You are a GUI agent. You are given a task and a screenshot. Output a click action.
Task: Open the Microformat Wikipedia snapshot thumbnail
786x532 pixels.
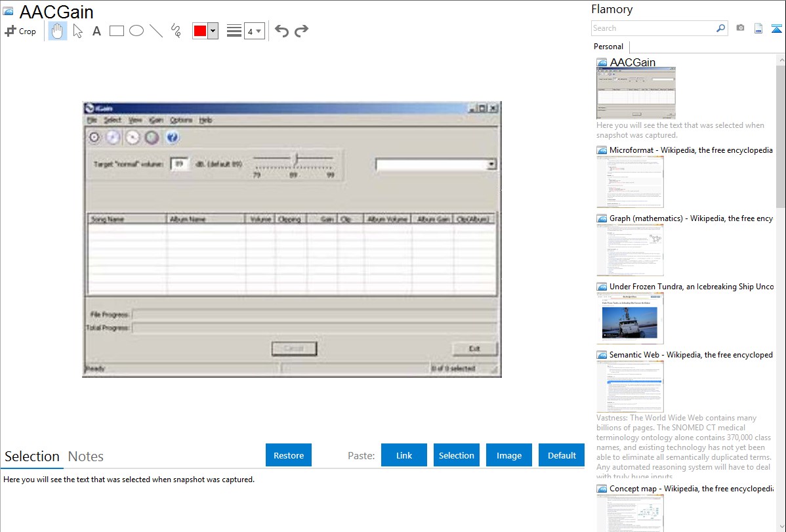(x=630, y=182)
